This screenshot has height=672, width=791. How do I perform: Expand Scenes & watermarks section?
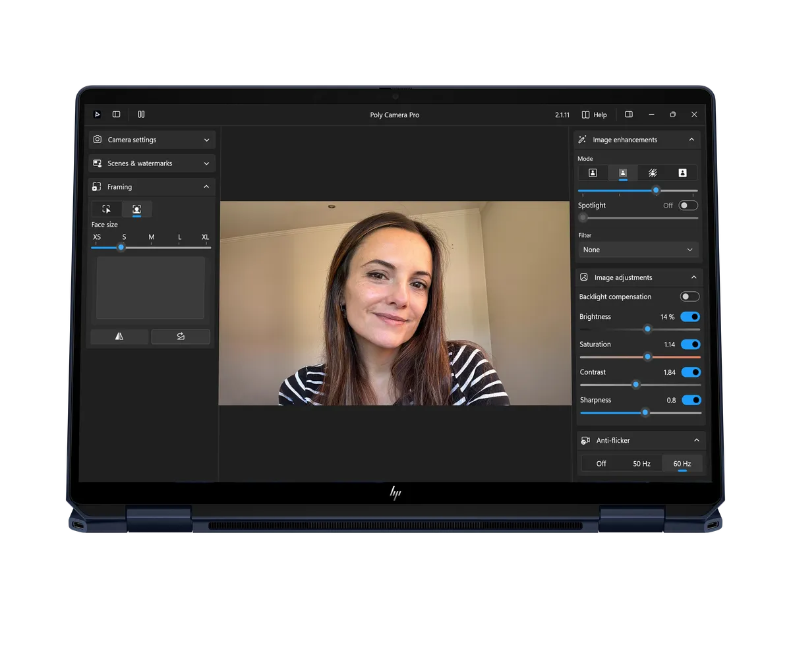152,163
